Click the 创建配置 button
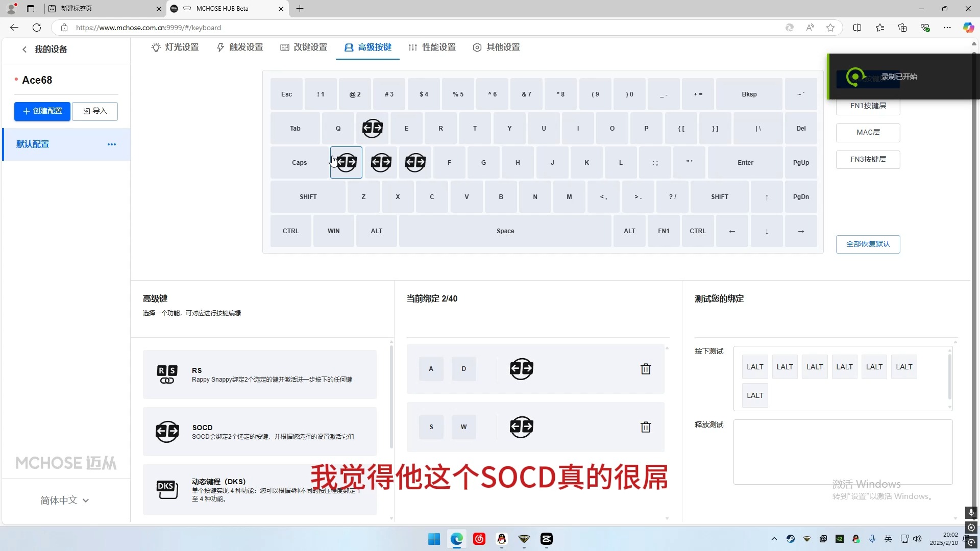The height and width of the screenshot is (551, 980). [x=42, y=111]
